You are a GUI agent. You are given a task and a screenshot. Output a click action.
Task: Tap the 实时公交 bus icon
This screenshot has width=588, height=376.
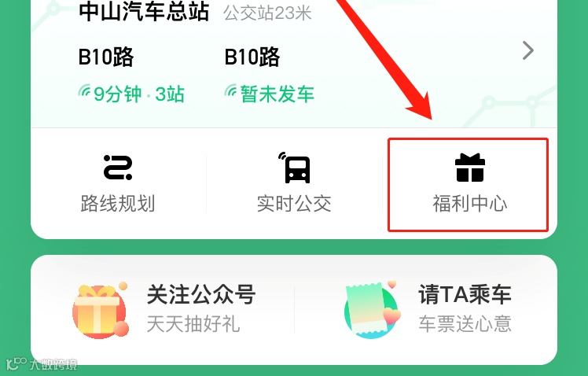click(294, 168)
